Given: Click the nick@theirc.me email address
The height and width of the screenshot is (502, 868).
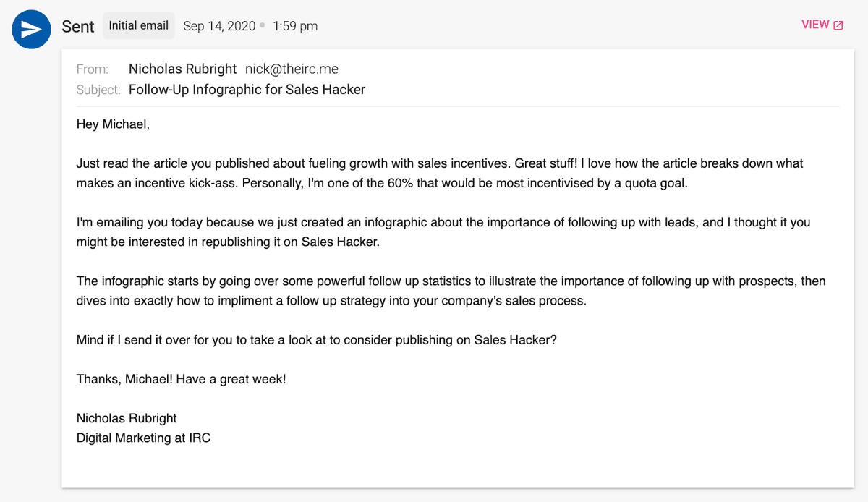Looking at the screenshot, I should click(292, 69).
